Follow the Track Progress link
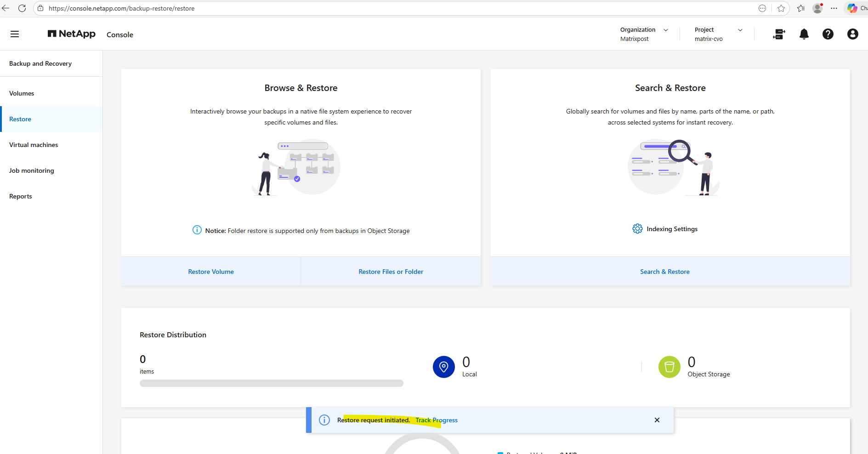Viewport: 868px width, 454px height. click(x=437, y=420)
